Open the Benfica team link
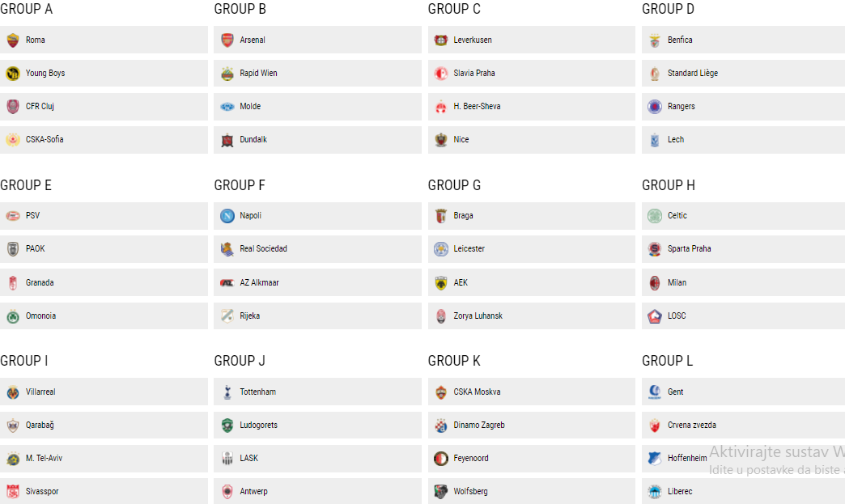Screen dimensions: 845x504 point(680,40)
